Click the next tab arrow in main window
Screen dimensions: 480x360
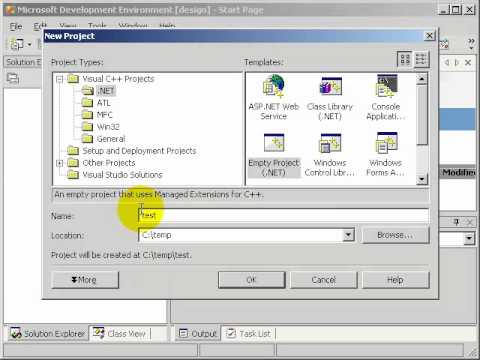click(x=457, y=62)
